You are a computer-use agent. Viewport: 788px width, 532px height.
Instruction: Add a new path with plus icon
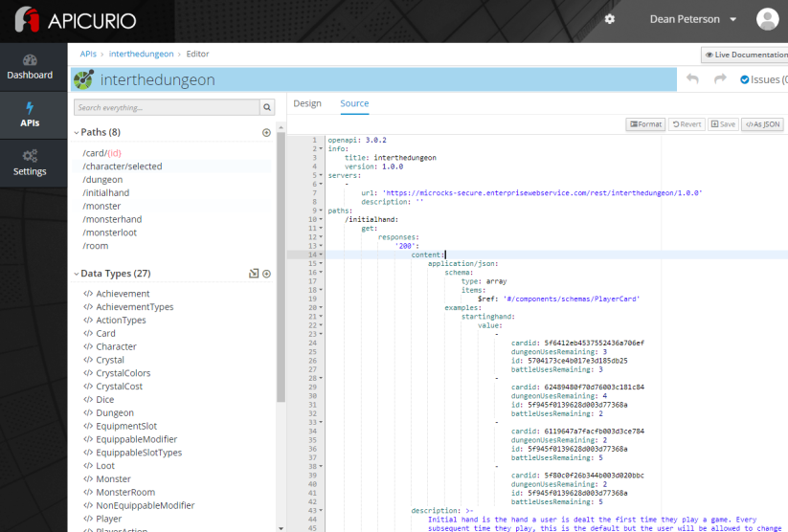coord(266,133)
